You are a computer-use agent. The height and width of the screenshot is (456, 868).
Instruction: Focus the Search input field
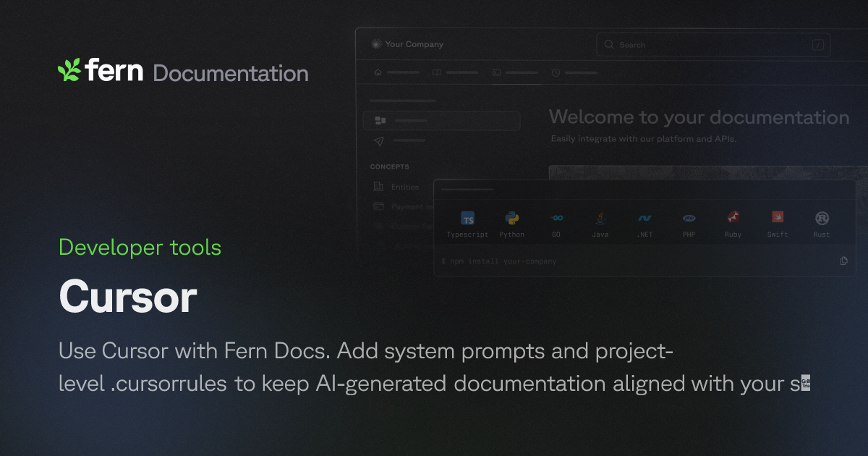[713, 45]
